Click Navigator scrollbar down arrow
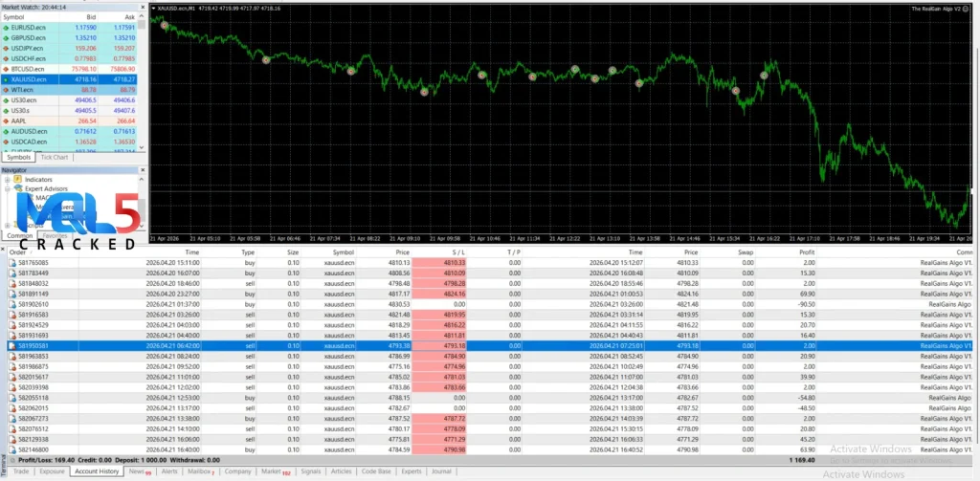 click(142, 226)
